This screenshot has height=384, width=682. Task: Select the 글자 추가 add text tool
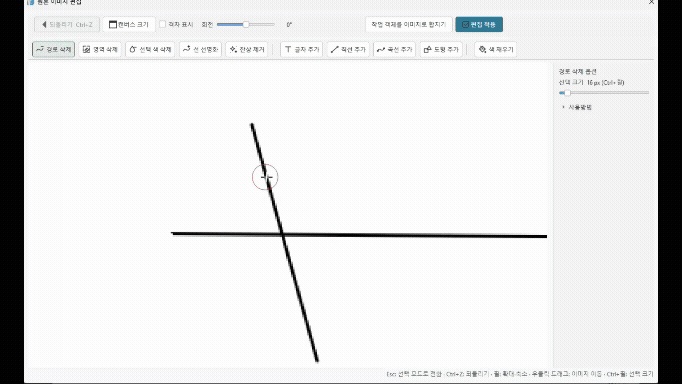[x=301, y=50]
